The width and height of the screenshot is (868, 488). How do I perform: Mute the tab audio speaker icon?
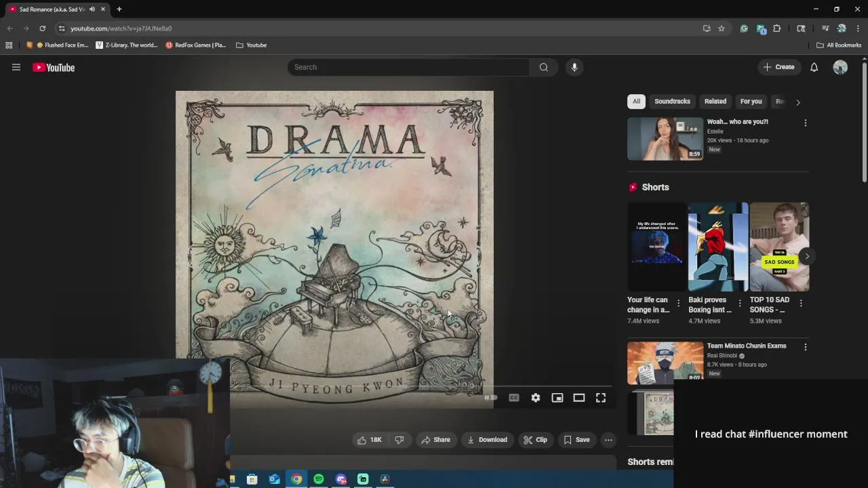point(92,9)
